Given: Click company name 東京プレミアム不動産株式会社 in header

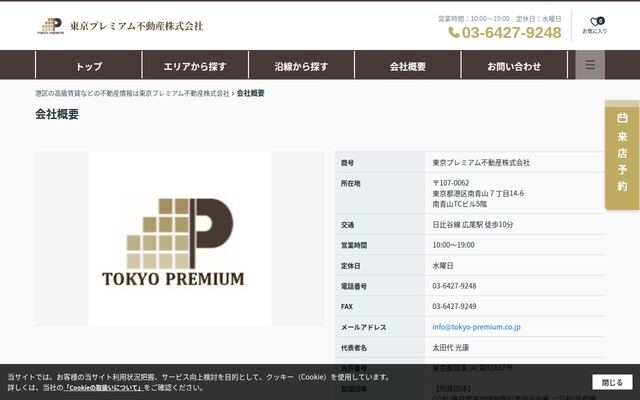Looking at the screenshot, I should pyautogui.click(x=136, y=26).
